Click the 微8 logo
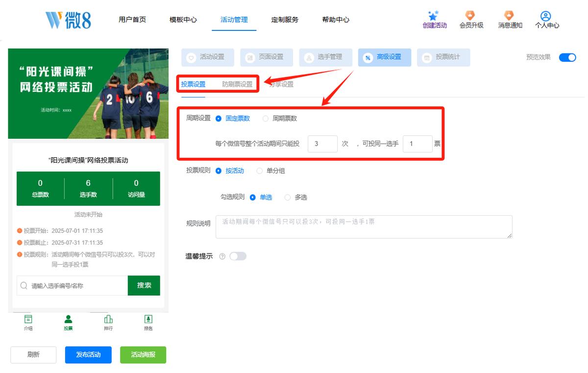Screen dimensions: 588x373 click(x=68, y=20)
